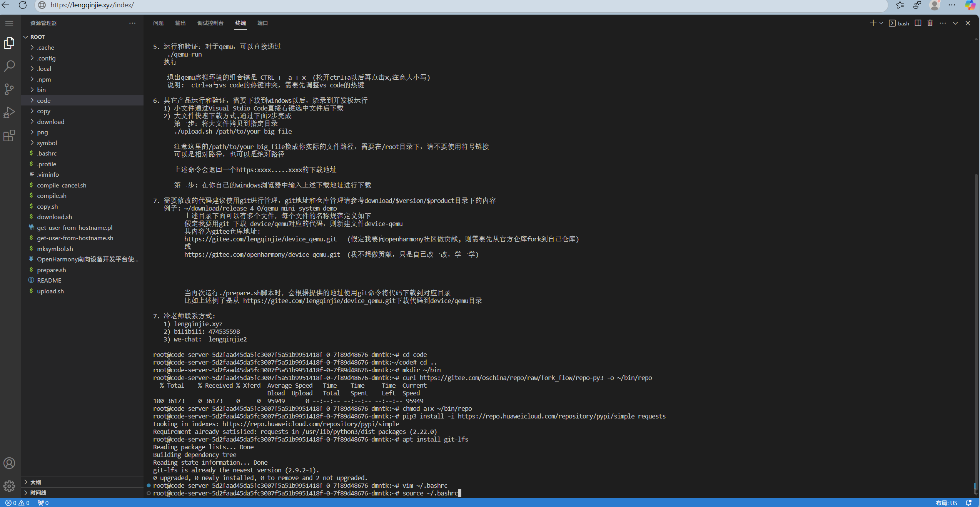Screen dimensions: 980x507
Task: Maximize the panel with the chevron toggle
Action: [x=955, y=23]
